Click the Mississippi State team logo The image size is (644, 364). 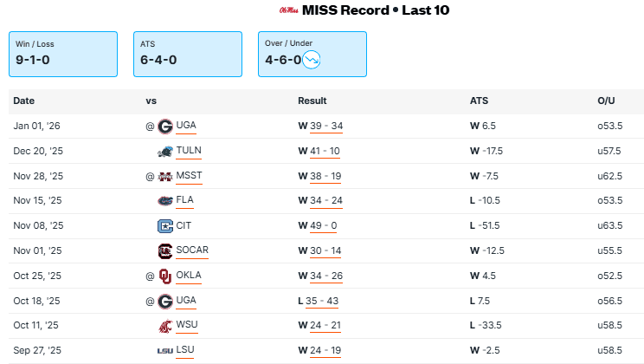(x=164, y=176)
